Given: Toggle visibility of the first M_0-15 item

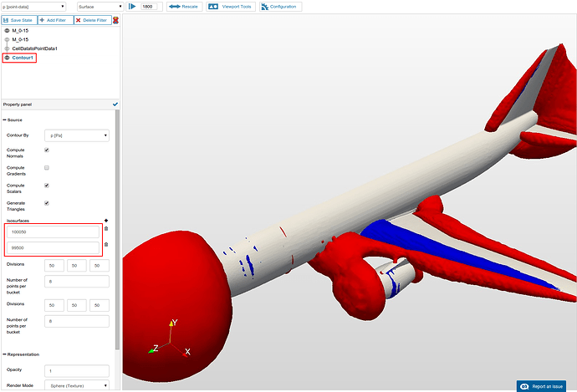Looking at the screenshot, I should [x=7, y=31].
